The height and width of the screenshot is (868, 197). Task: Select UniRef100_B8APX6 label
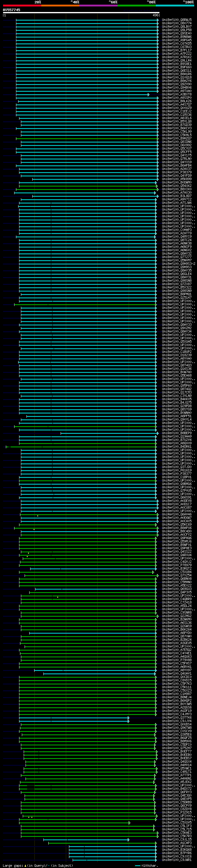(176, 528)
